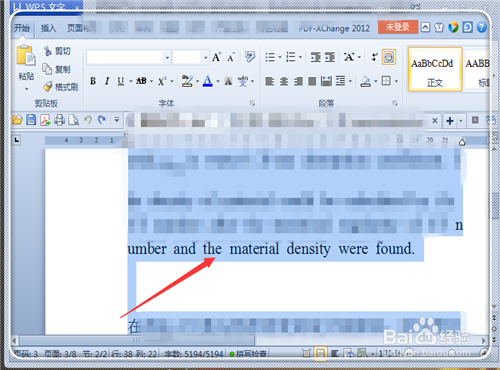Toggle spell check (拼写检查) in status bar

pyautogui.click(x=248, y=354)
